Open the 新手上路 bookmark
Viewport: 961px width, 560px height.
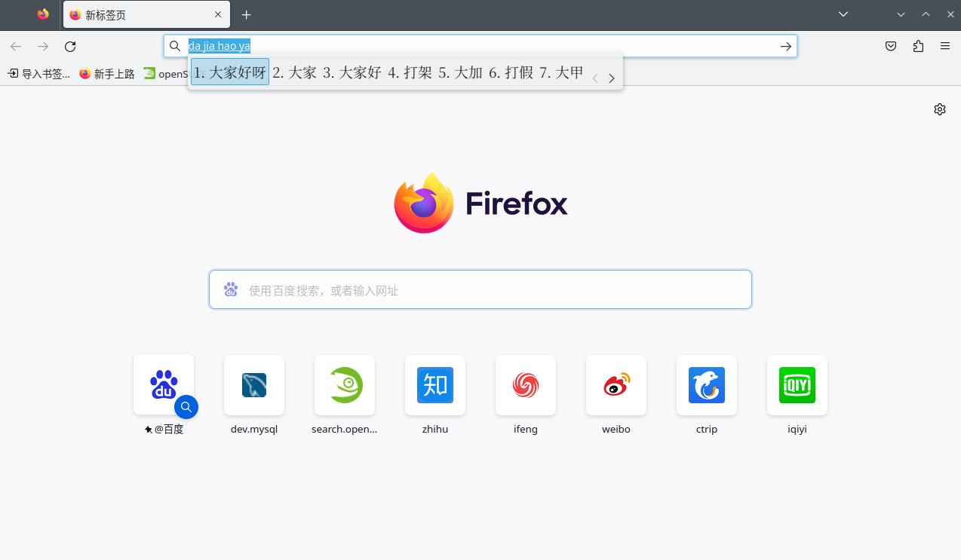[x=106, y=74]
